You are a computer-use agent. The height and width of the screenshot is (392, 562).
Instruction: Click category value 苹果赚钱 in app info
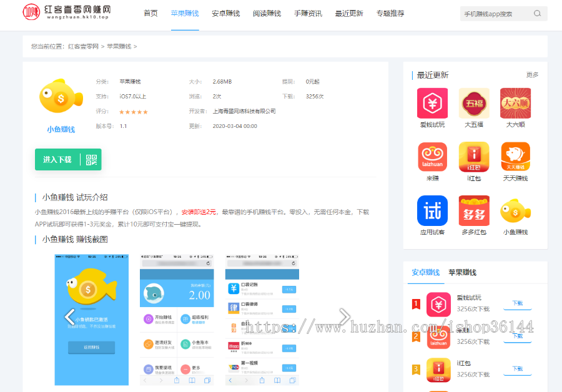(130, 82)
